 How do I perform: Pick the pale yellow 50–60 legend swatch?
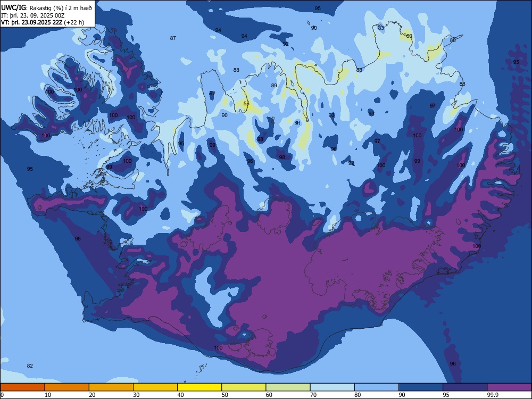point(244,387)
